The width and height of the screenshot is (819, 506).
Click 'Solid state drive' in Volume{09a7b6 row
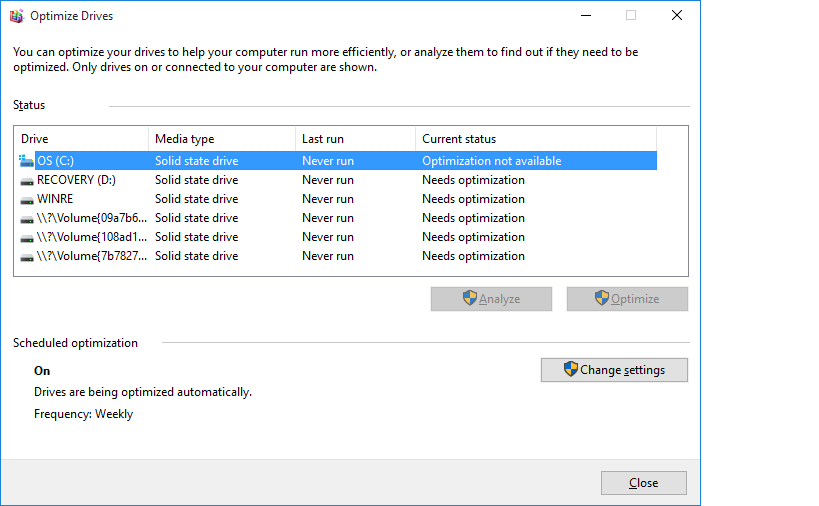pyautogui.click(x=196, y=218)
